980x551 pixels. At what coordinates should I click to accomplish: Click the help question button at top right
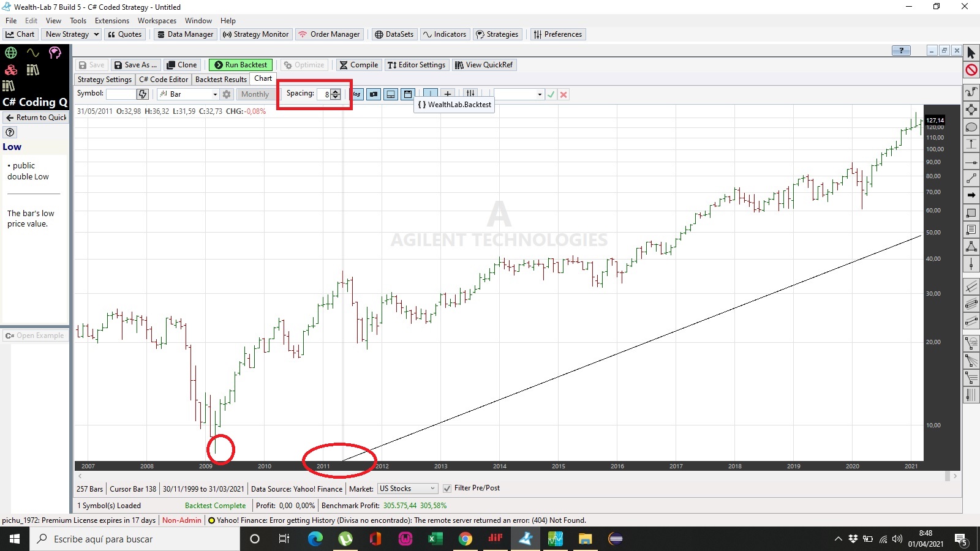point(901,51)
